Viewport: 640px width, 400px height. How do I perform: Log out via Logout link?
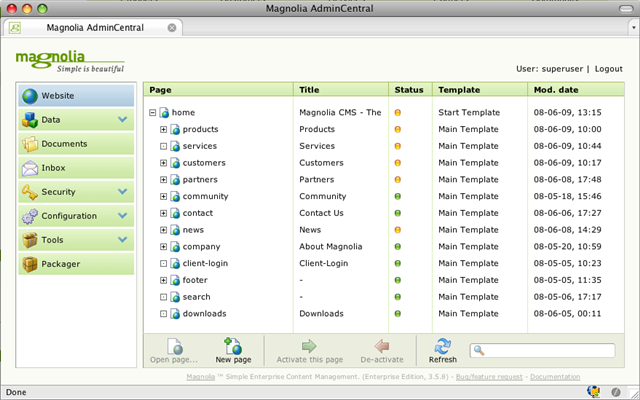point(608,69)
